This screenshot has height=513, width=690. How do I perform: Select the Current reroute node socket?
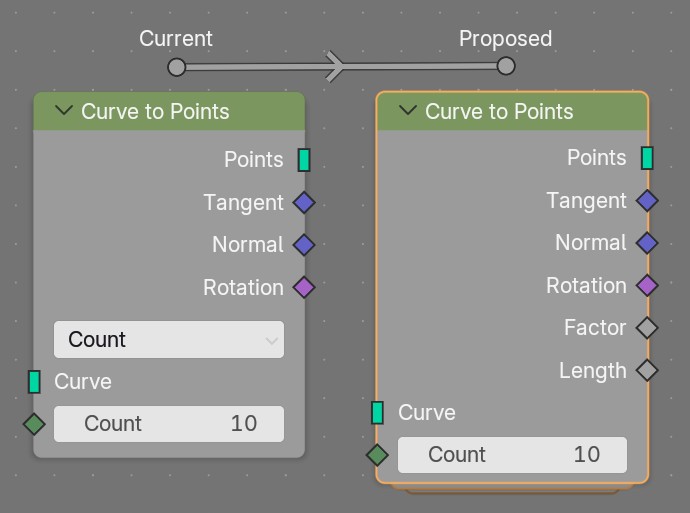(x=176, y=67)
